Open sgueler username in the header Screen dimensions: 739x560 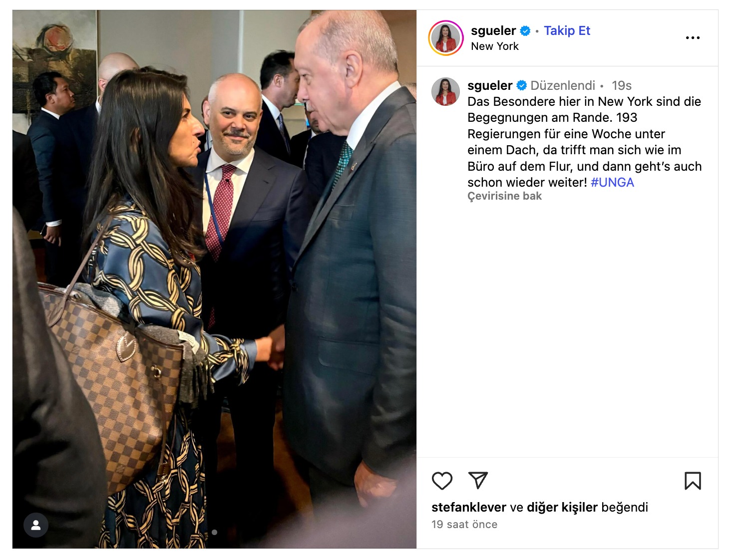pyautogui.click(x=493, y=30)
